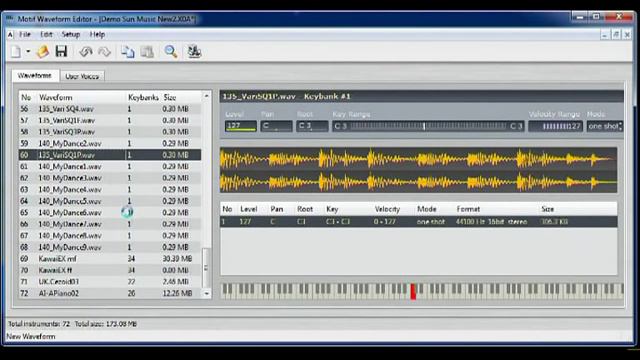Open search with the magnifying glass icon
This screenshot has height=360, width=640.
pos(171,52)
